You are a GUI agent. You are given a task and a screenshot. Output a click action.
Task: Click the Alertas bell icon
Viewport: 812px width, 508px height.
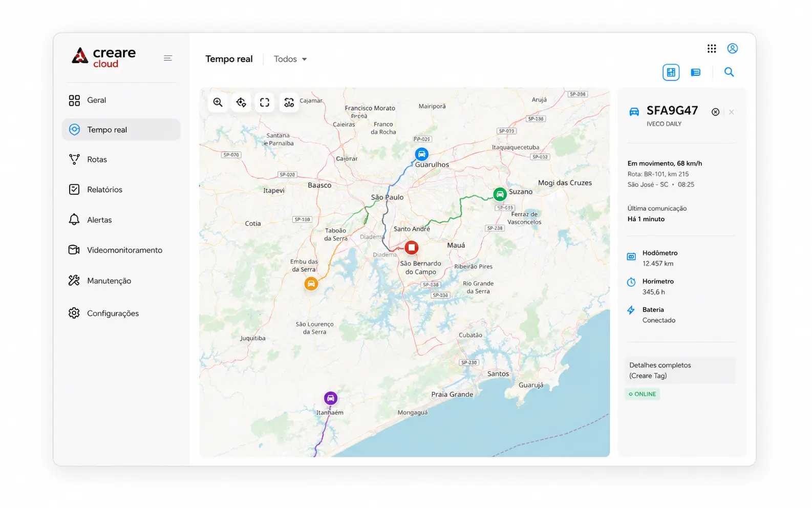point(74,220)
